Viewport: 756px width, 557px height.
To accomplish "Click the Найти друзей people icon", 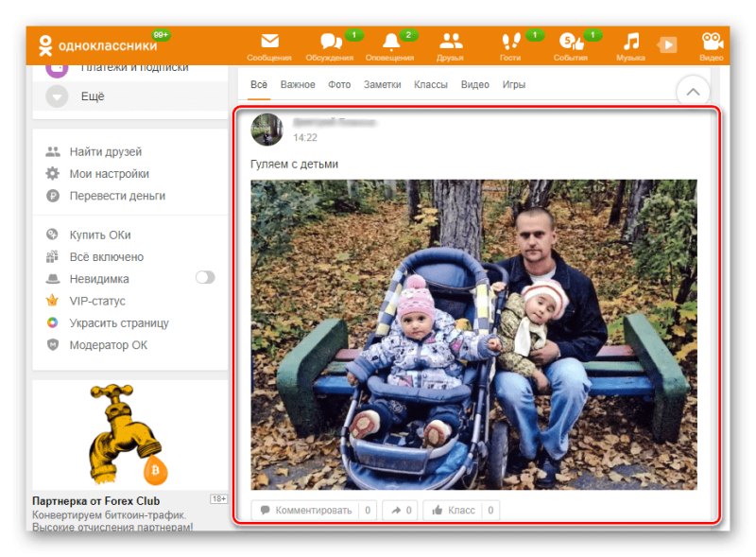I will point(53,151).
